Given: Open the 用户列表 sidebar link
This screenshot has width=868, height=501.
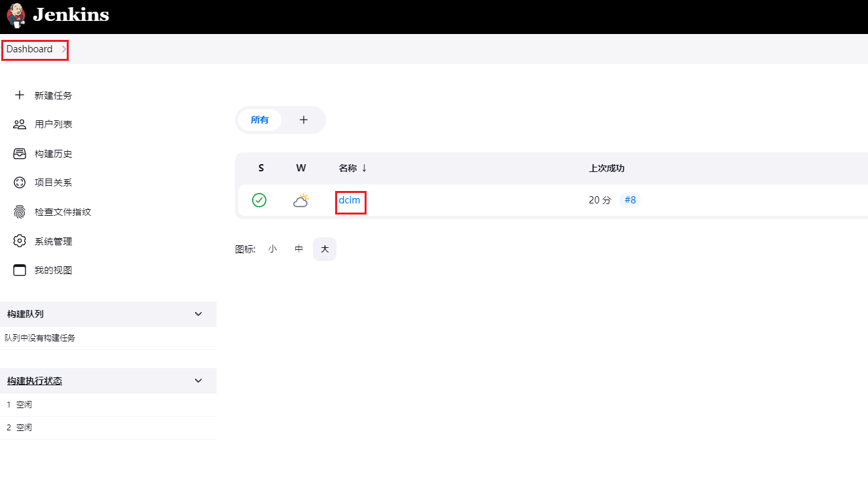Looking at the screenshot, I should tap(53, 124).
